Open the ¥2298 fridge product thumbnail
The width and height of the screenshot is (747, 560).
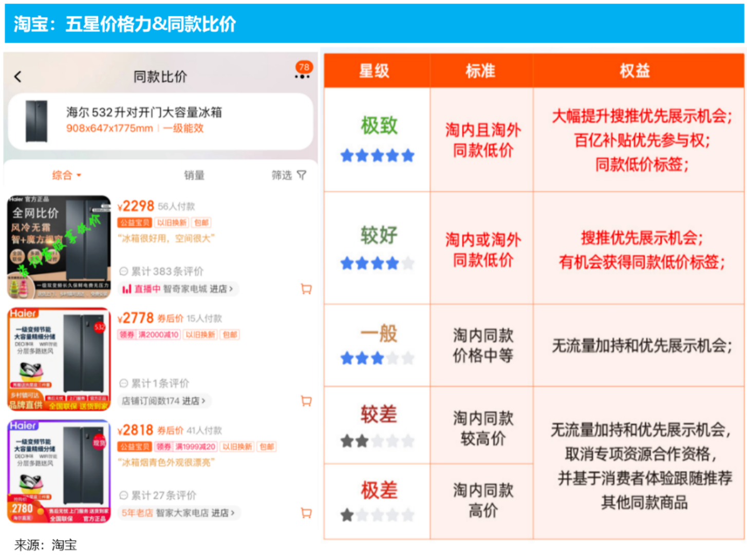(x=59, y=247)
